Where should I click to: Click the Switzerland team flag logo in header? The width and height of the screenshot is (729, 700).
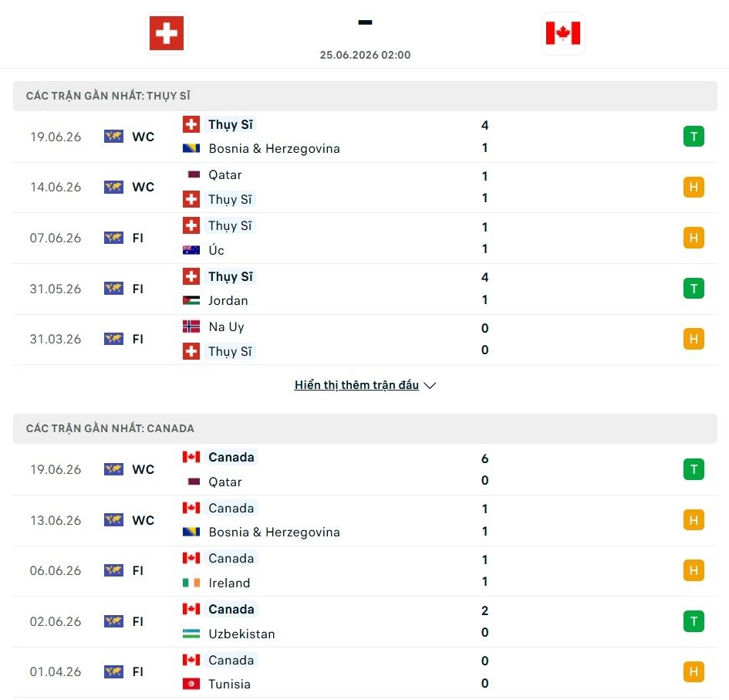pyautogui.click(x=167, y=33)
